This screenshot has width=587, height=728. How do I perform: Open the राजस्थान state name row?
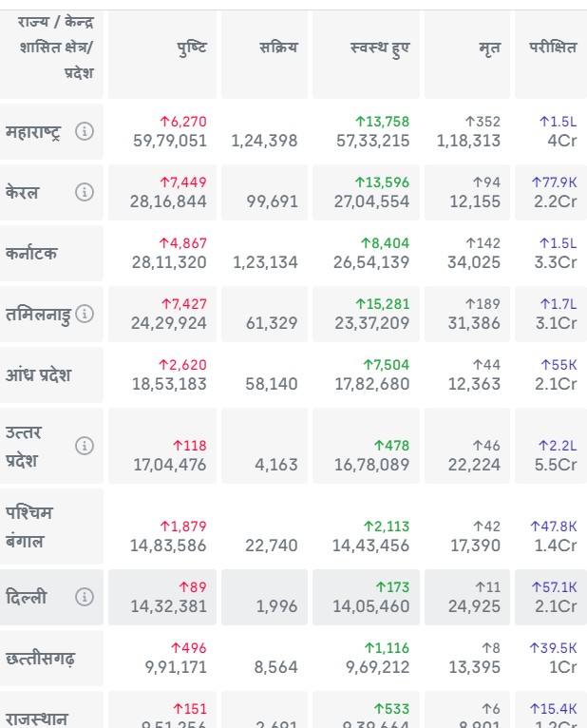[x=36, y=717]
